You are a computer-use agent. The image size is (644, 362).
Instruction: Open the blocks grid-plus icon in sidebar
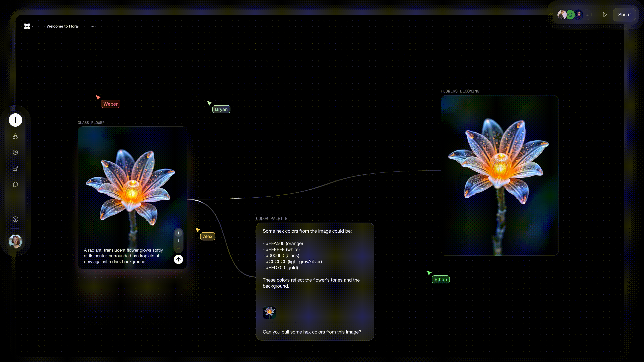click(15, 168)
